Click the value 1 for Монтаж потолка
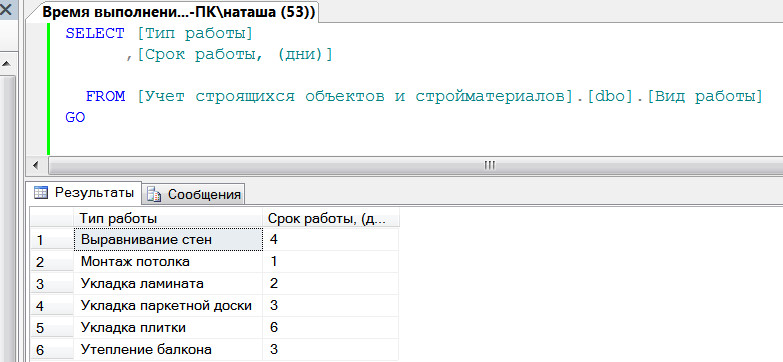Viewport: 783px width, 362px height. 331,261
